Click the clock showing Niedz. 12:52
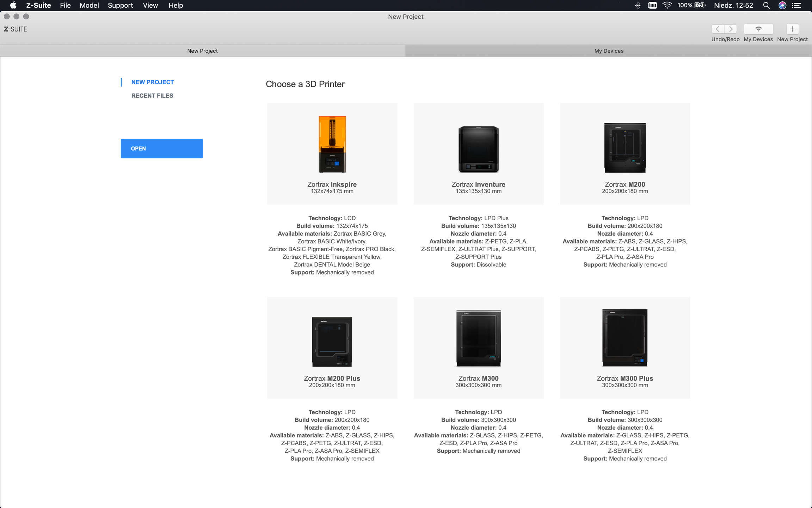812x508 pixels. (x=733, y=5)
